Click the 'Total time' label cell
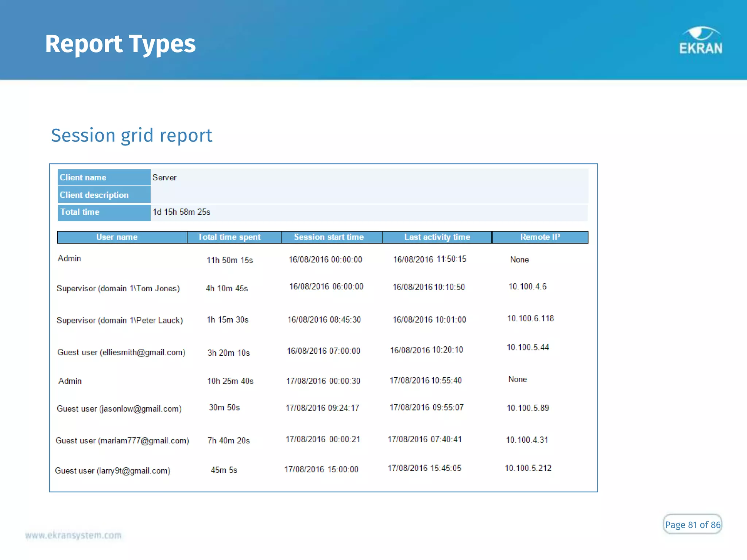The image size is (747, 560). click(104, 212)
